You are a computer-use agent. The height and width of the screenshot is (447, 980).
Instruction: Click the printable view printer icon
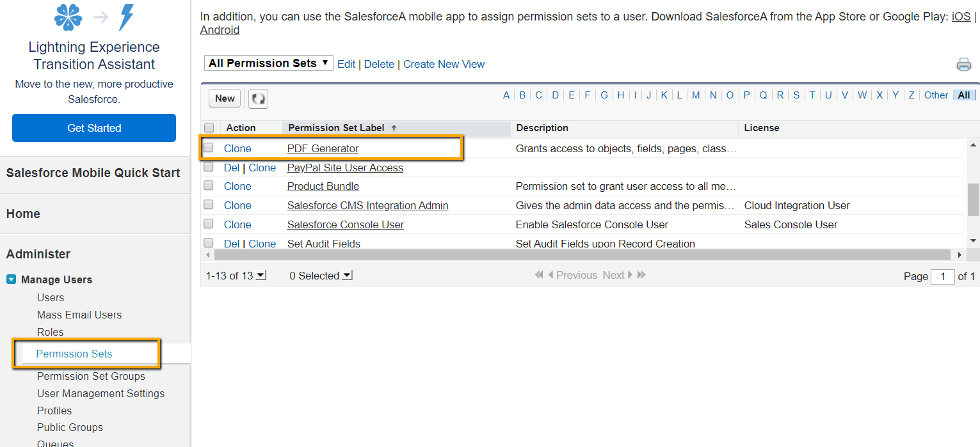pos(963,64)
